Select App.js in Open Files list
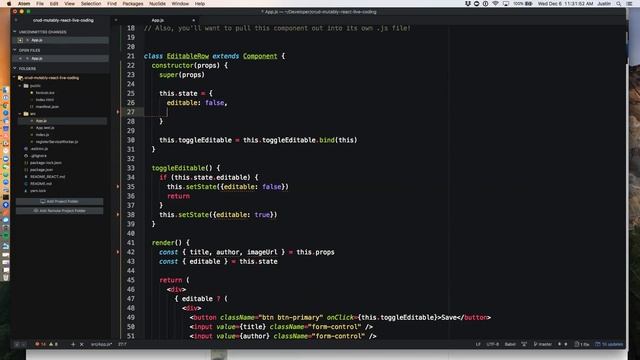The image size is (640, 360). (37, 58)
